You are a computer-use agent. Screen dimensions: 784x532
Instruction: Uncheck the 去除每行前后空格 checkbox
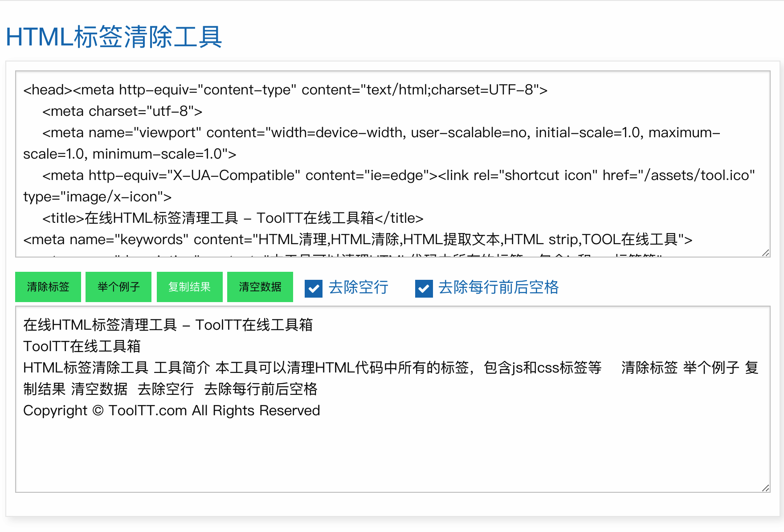coord(424,288)
